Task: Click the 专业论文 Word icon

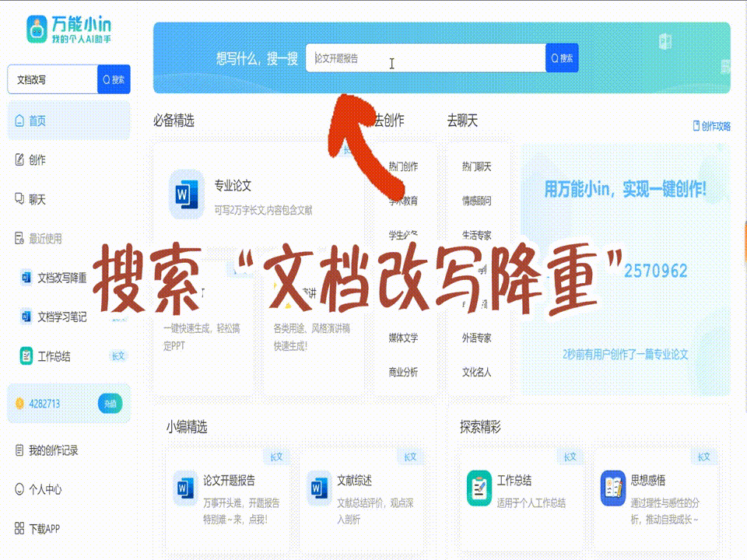Action: [185, 193]
